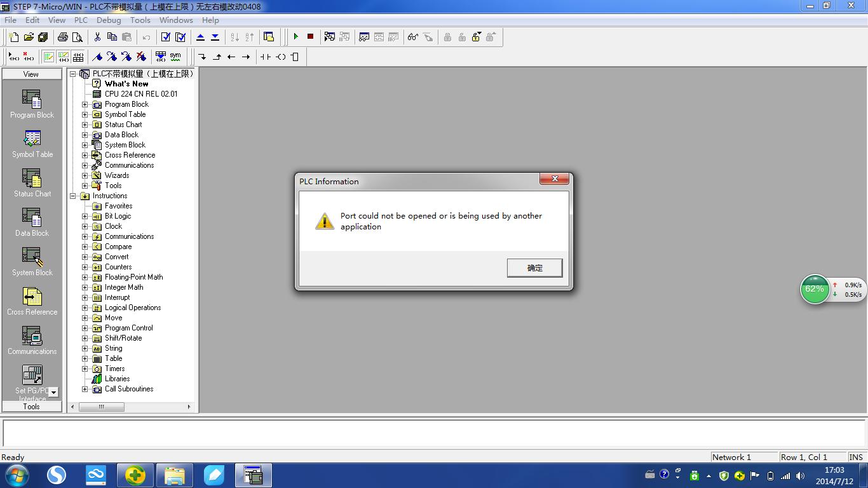Click the Windows Start button
868x488 pixels.
[17, 475]
